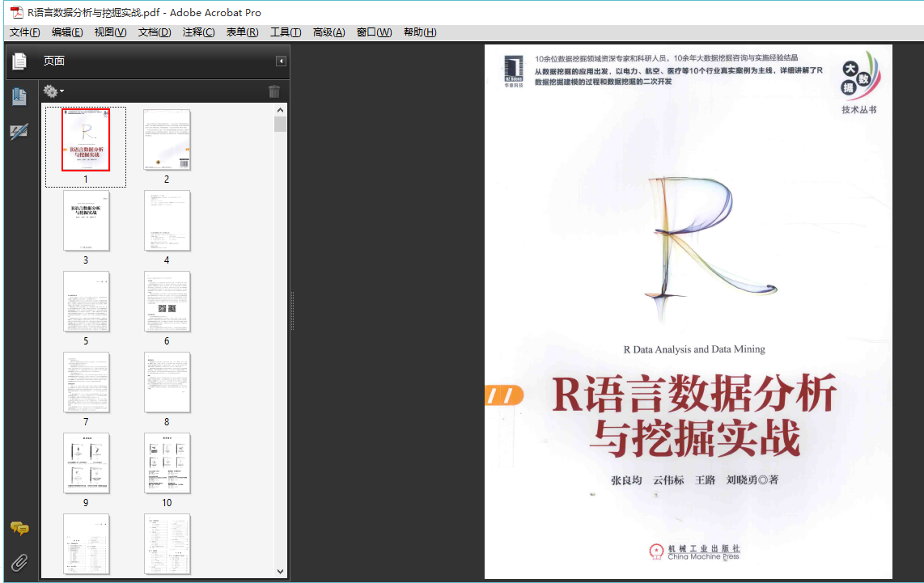The width and height of the screenshot is (924, 583).
Task: Select page 10 thumbnail
Action: [167, 463]
